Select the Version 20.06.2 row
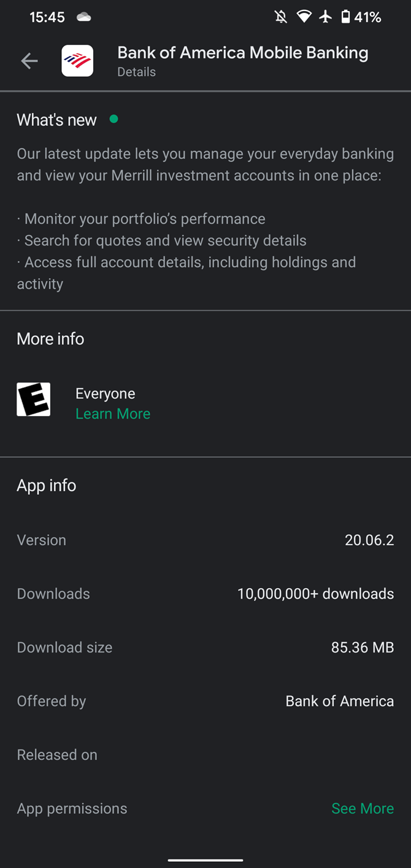Screen dimensions: 411x868 (x=205, y=540)
